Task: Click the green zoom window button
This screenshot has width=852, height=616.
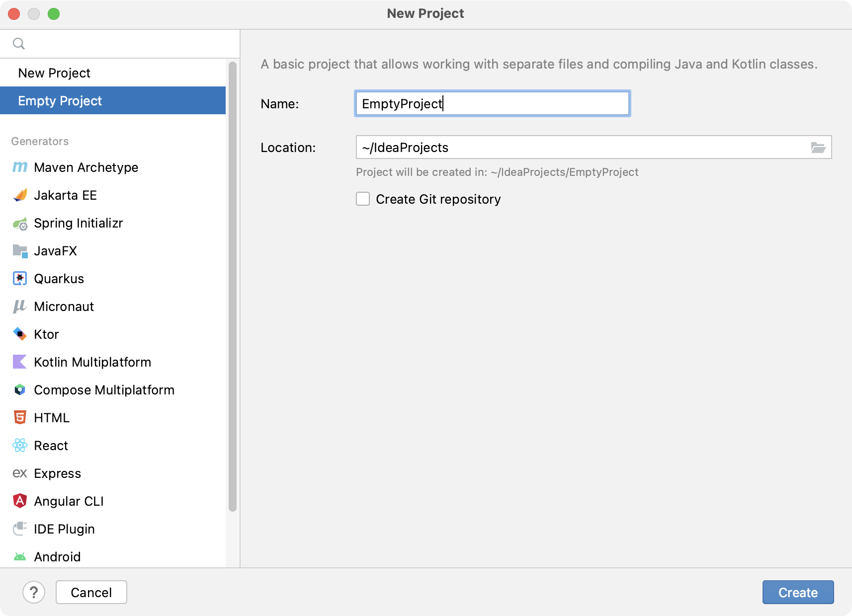Action: [54, 14]
